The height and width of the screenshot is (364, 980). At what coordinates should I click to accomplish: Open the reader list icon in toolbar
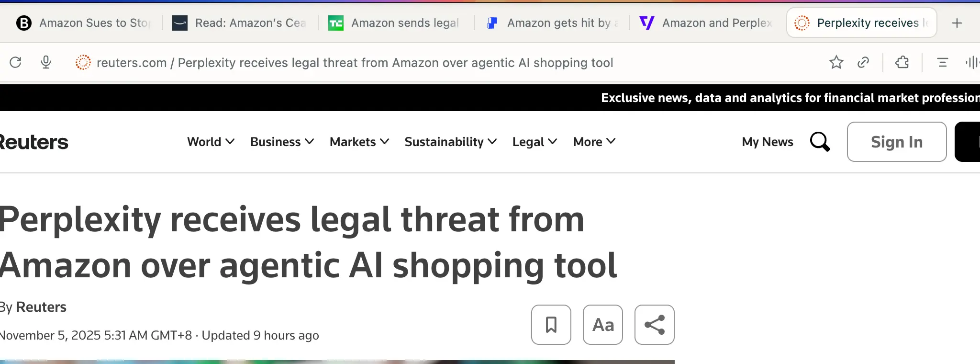click(942, 62)
